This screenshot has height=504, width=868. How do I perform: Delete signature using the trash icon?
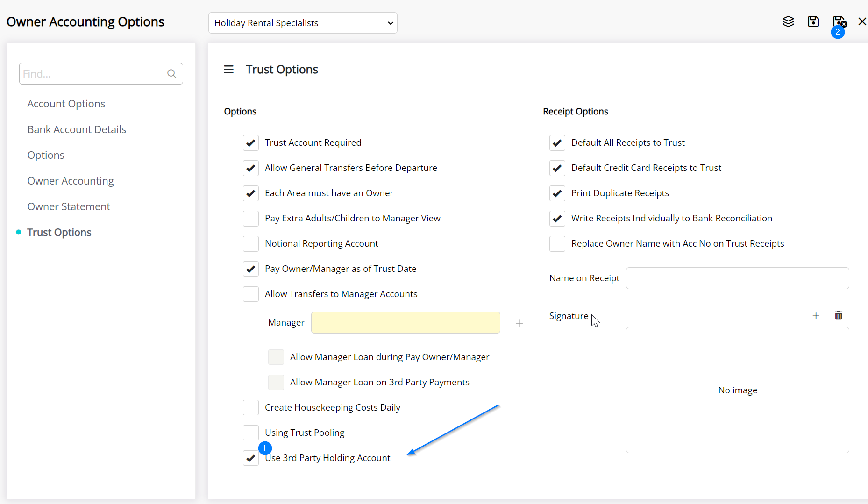coord(839,316)
